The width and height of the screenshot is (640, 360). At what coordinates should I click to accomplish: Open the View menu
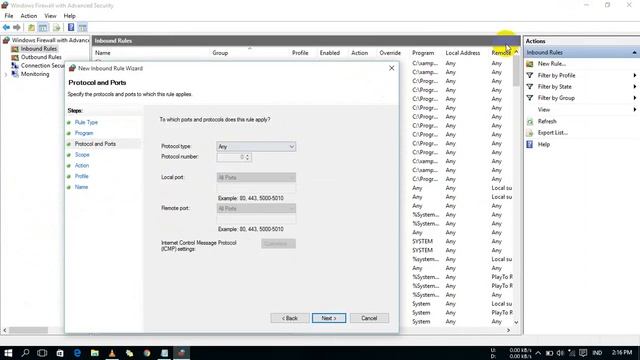(50, 16)
